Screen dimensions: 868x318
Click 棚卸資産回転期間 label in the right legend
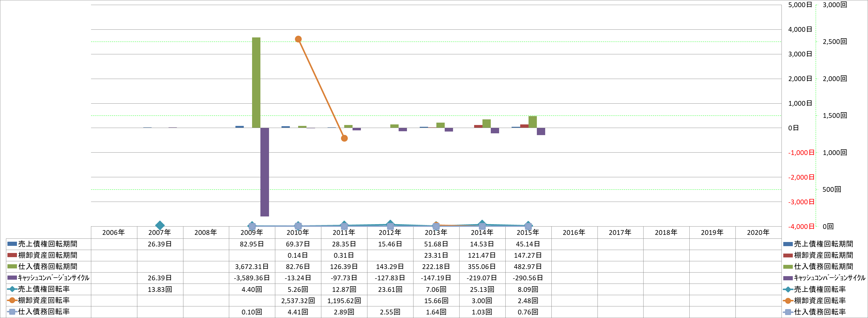(823, 255)
